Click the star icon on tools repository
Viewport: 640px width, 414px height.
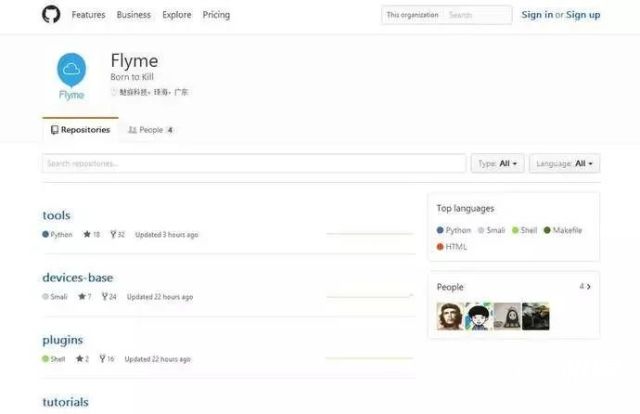pos(87,234)
